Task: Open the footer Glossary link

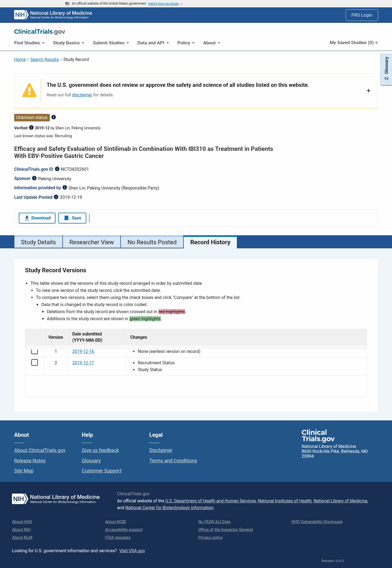Action: pyautogui.click(x=91, y=460)
